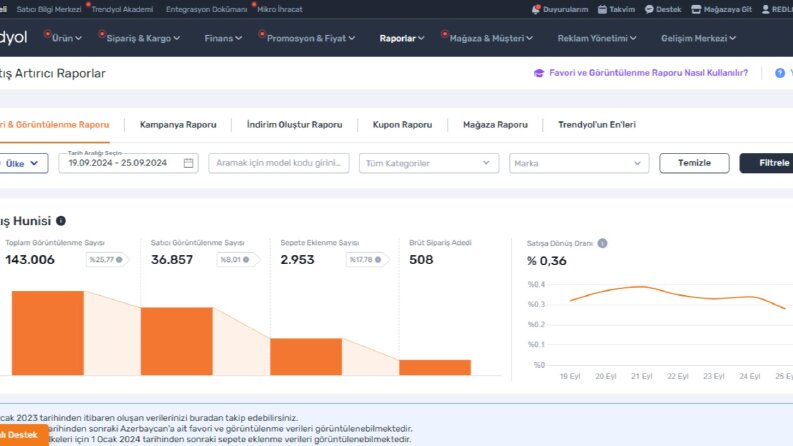793x446 pixels.
Task: Open Duyurularım bell icon
Action: coord(536,10)
